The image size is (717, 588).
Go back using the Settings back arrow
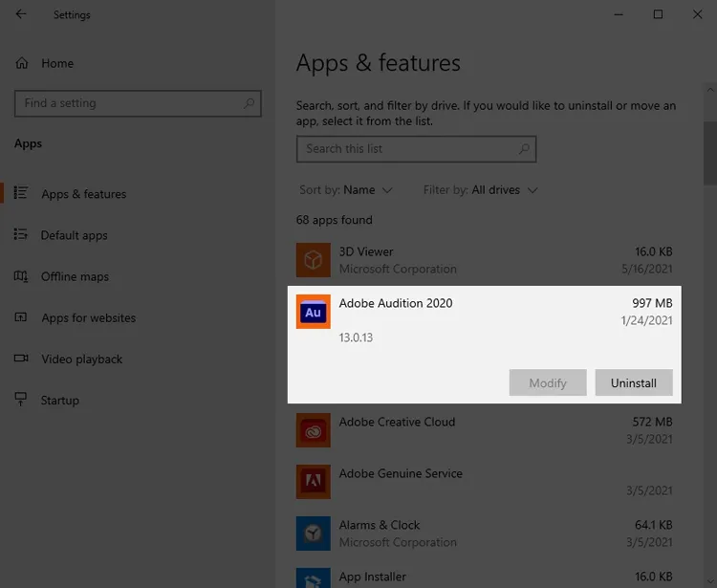[x=21, y=14]
